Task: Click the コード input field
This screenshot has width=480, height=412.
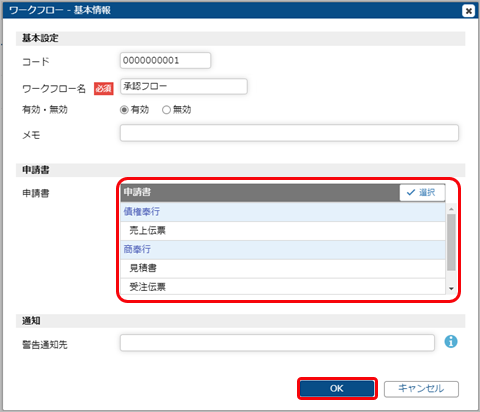Action: (165, 61)
